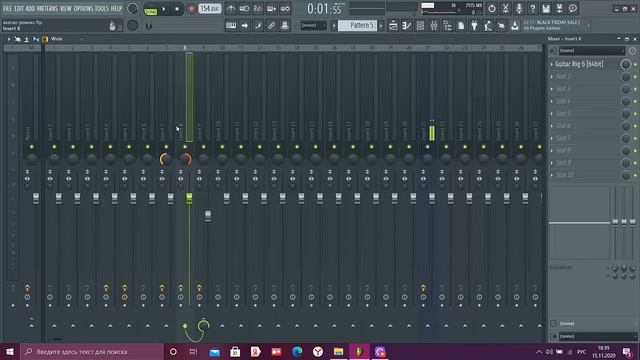Viewport: 640px width, 360px height.
Task: Expand the Guitar Rig 6 slot arrow
Action: coord(552,64)
